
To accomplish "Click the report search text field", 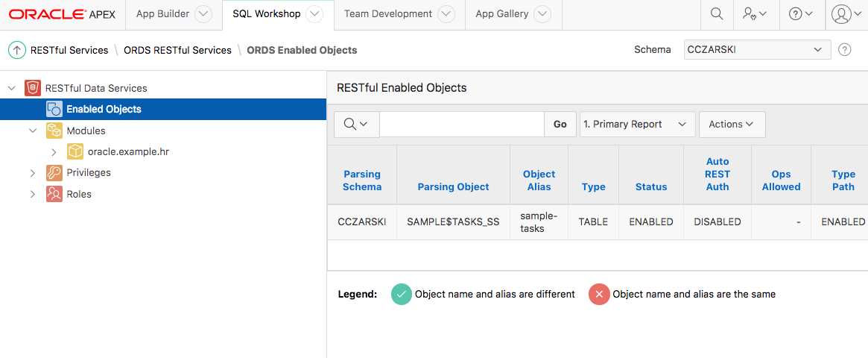I will pyautogui.click(x=462, y=125).
